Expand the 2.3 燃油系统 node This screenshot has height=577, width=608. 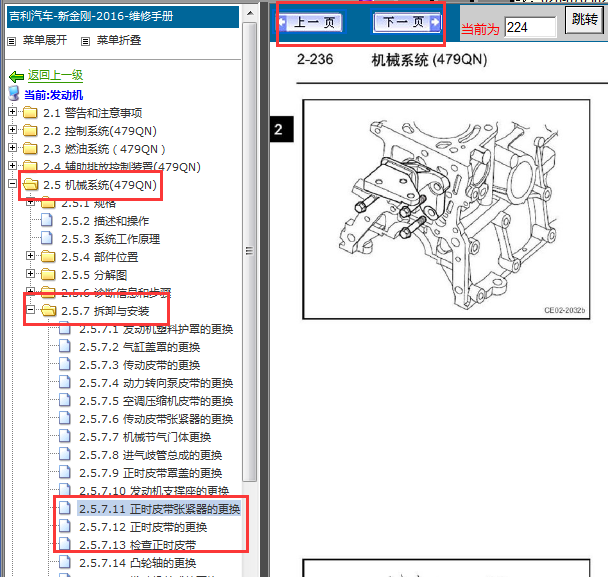pos(12,148)
